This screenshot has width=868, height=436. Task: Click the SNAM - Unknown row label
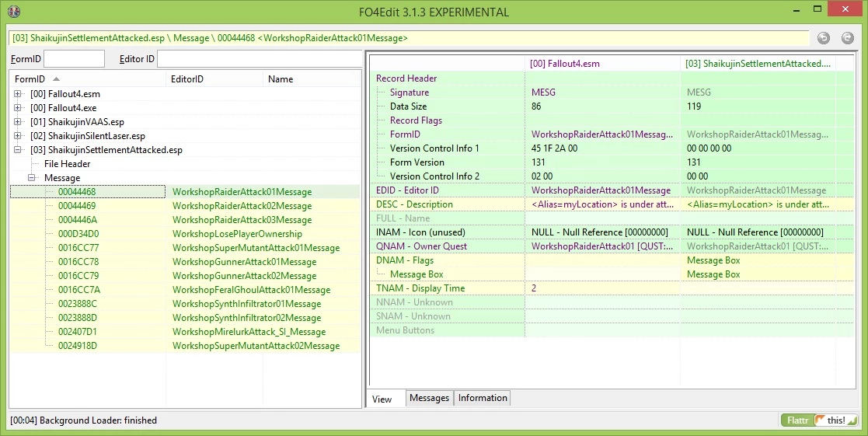[413, 316]
